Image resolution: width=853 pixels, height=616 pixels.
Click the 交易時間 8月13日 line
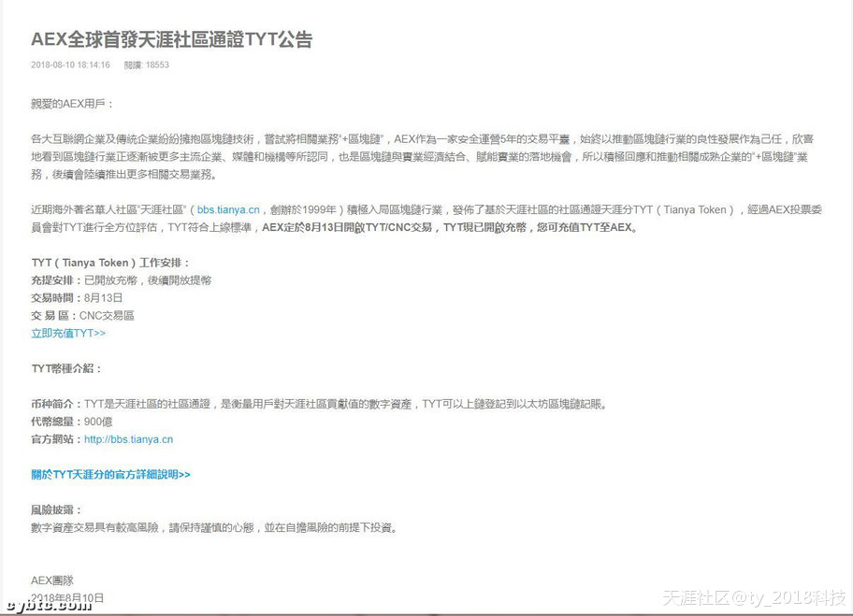pos(77,298)
